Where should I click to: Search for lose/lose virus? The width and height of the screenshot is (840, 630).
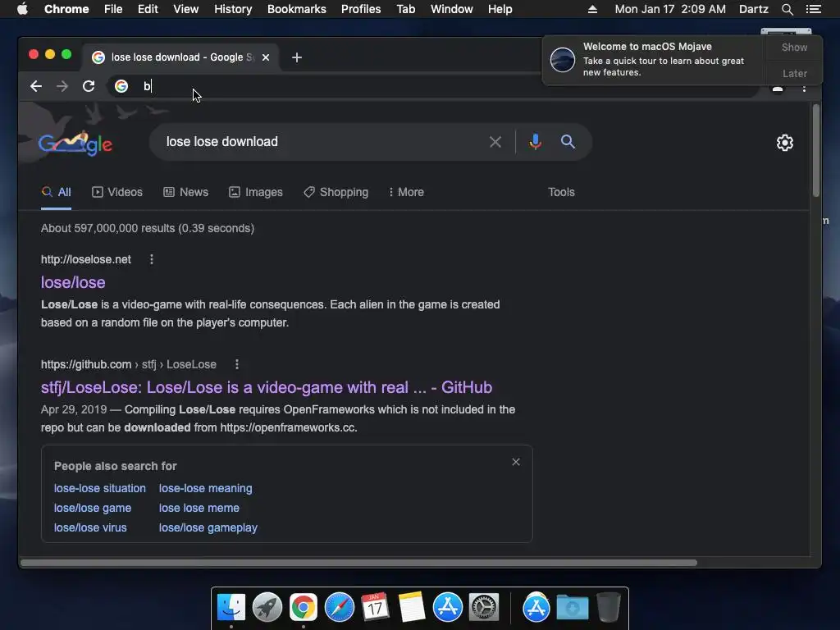tap(90, 528)
